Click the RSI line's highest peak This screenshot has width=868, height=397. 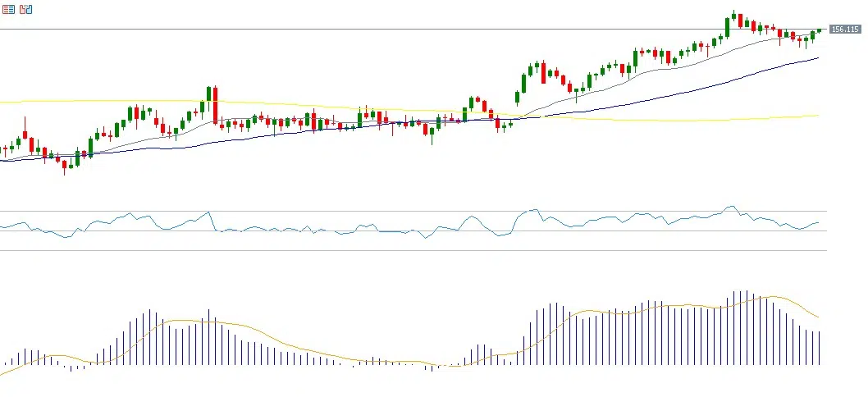729,207
